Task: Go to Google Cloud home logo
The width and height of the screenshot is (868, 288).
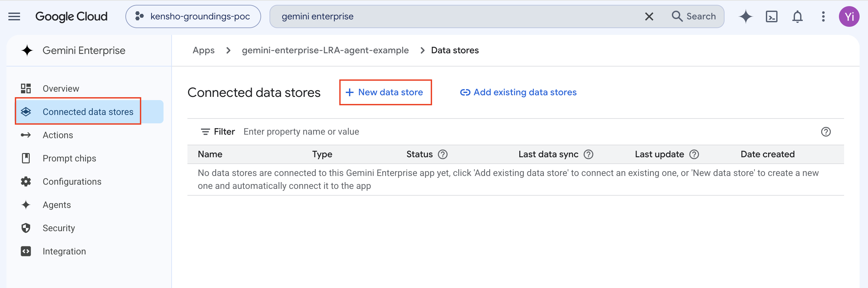Action: pos(71,16)
